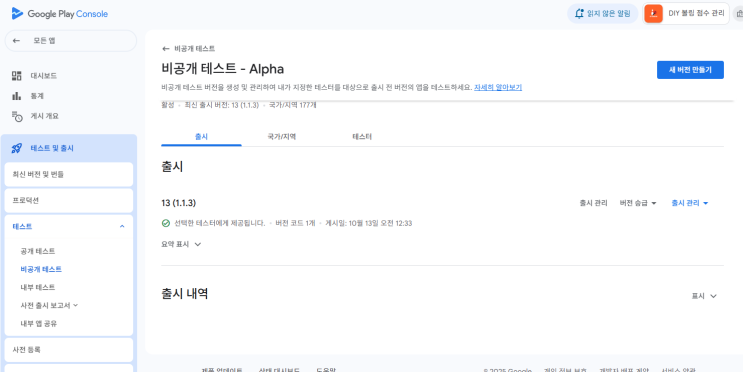Open the 사전 등록 sidebar item
This screenshot has width=743, height=372.
pyautogui.click(x=69, y=350)
